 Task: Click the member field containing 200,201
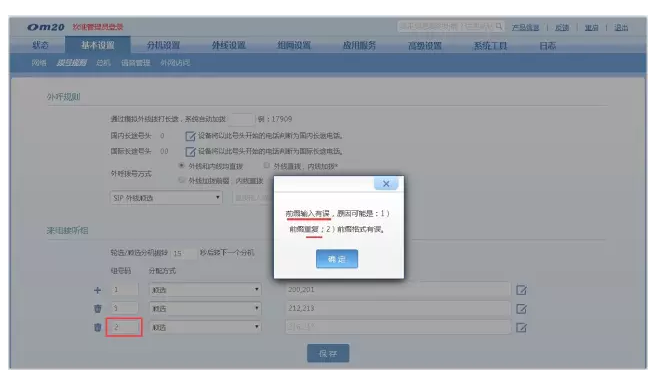[398, 290]
